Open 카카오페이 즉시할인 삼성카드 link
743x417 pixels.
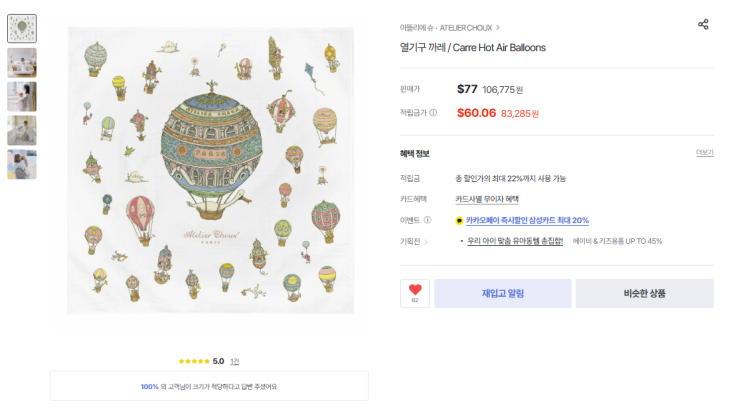pyautogui.click(x=527, y=220)
